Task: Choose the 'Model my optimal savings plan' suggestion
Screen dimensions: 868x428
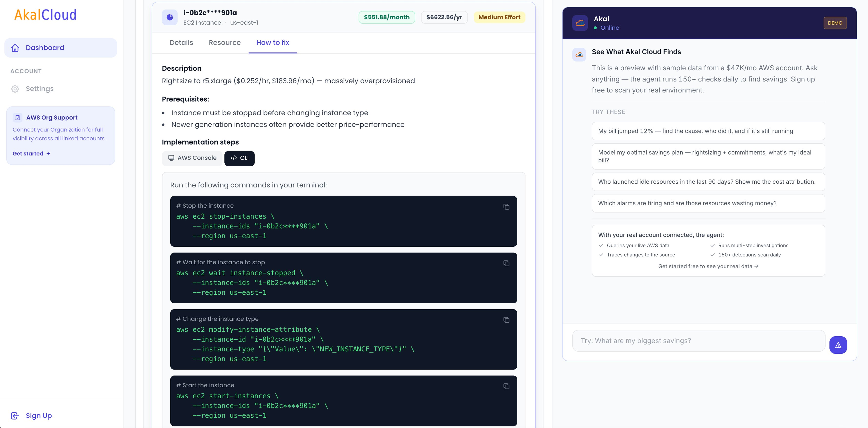Action: point(708,156)
